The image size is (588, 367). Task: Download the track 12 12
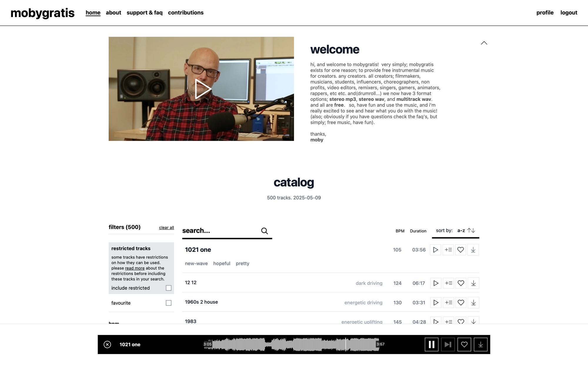473,283
